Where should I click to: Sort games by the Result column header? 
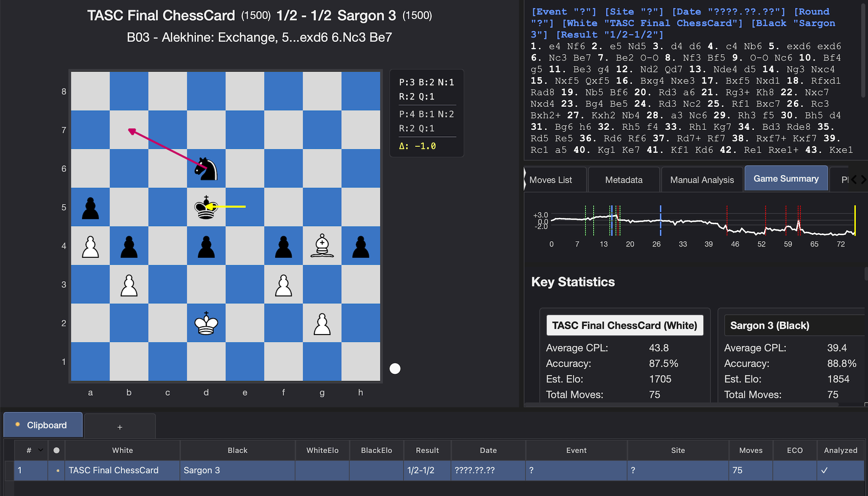coord(427,450)
